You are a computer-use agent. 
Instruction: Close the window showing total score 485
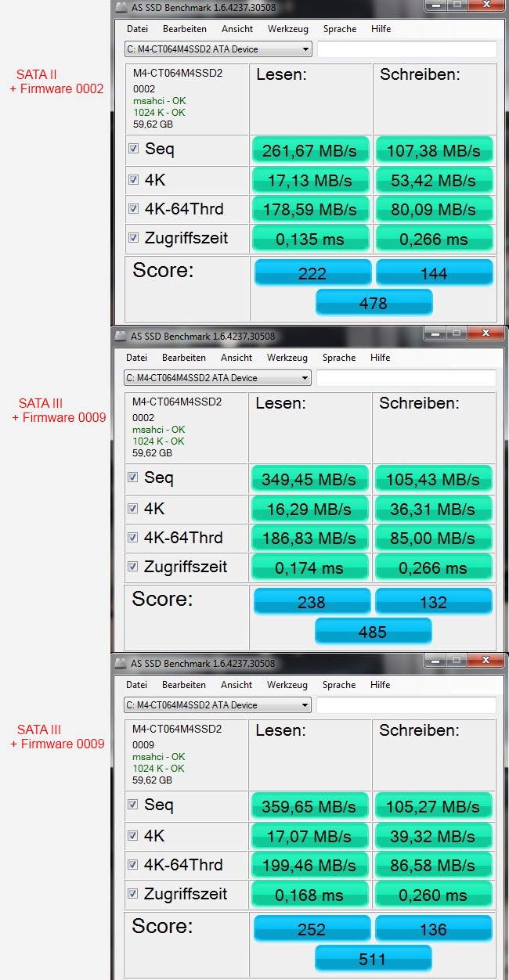(485, 333)
